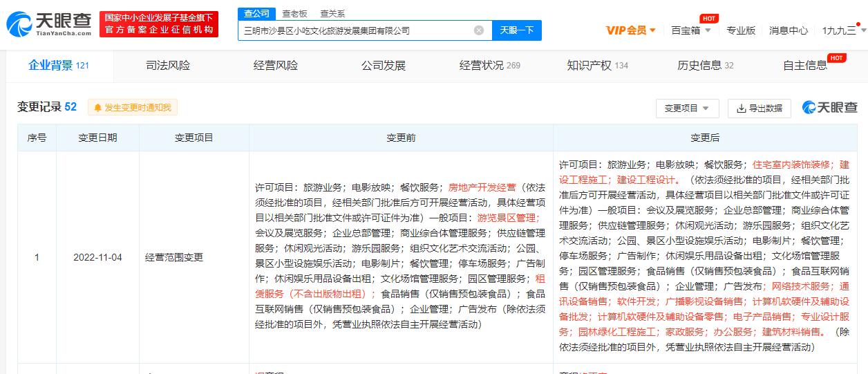The image size is (868, 374).
Task: Switch to the 查关系 search tab
Action: point(333,14)
